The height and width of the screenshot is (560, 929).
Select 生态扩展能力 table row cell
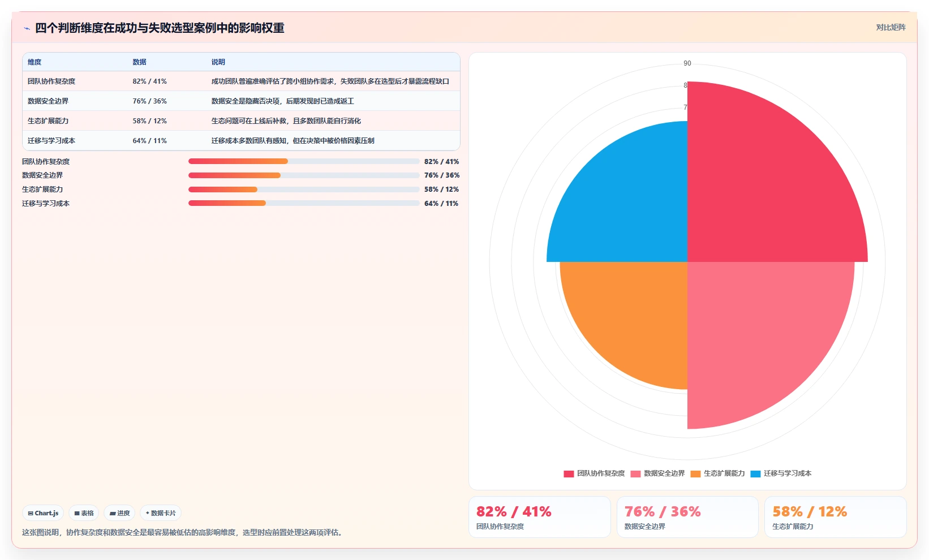(48, 121)
